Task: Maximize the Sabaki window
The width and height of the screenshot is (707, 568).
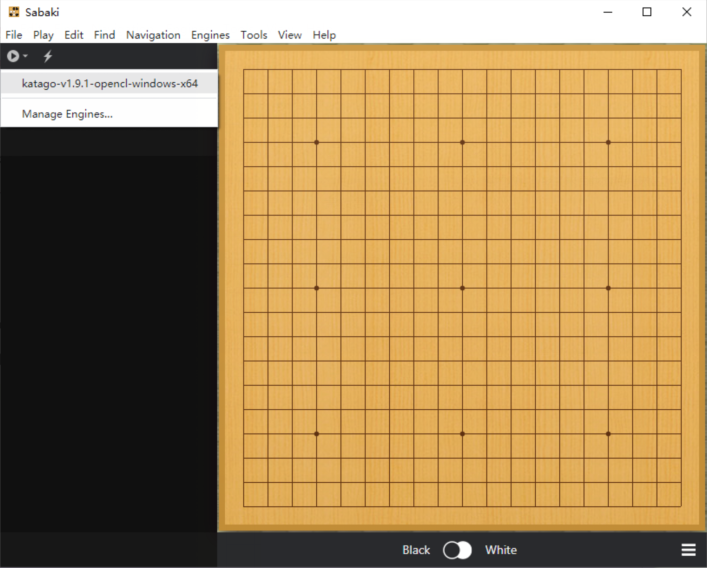Action: [x=647, y=12]
